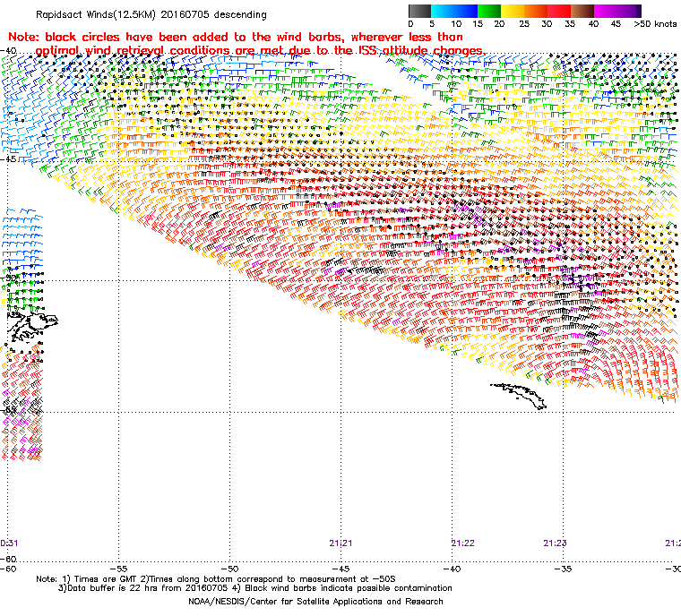Select the green 15-20 knots legend color

click(x=489, y=11)
